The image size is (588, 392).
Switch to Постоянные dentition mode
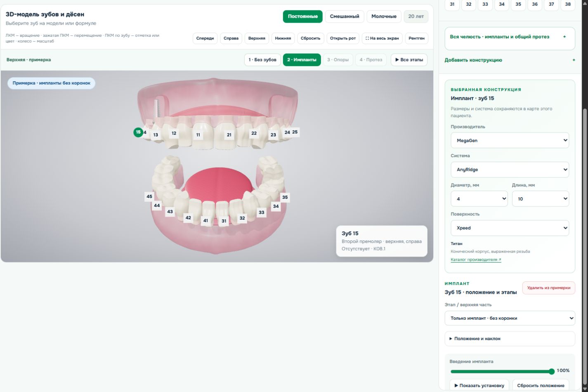[x=302, y=17]
